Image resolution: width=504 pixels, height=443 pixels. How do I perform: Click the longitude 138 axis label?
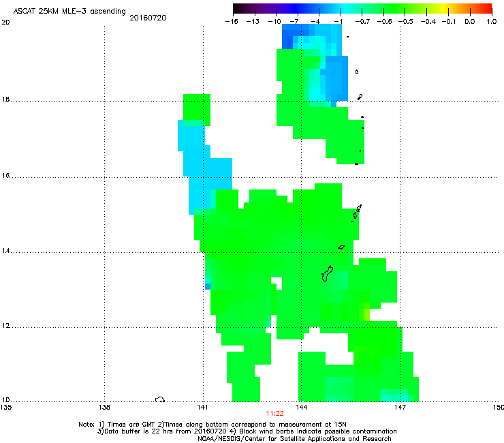click(x=104, y=408)
